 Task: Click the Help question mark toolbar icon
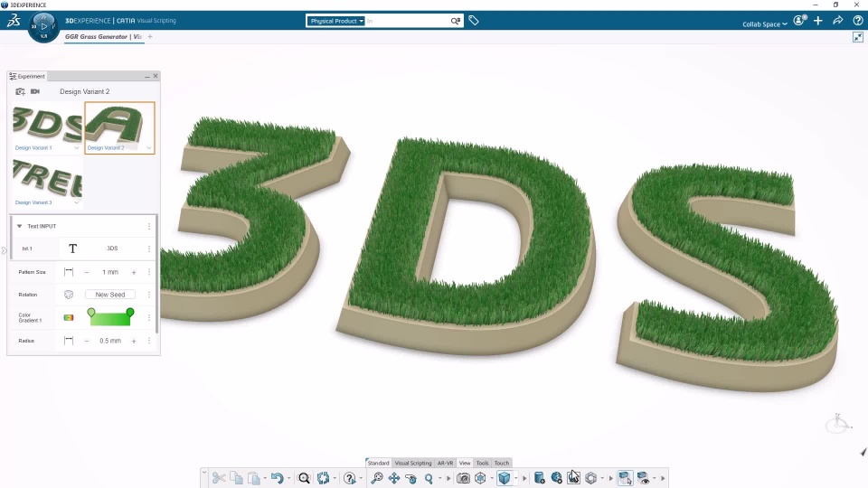click(x=349, y=478)
